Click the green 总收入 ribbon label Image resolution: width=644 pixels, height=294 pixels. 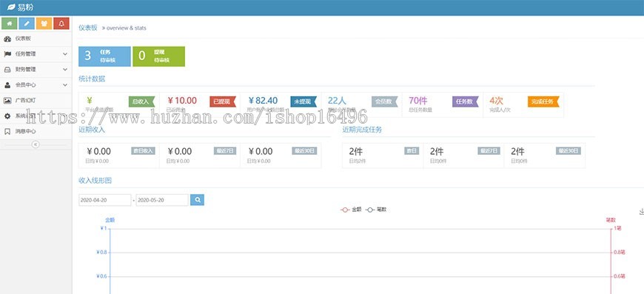coord(141,101)
